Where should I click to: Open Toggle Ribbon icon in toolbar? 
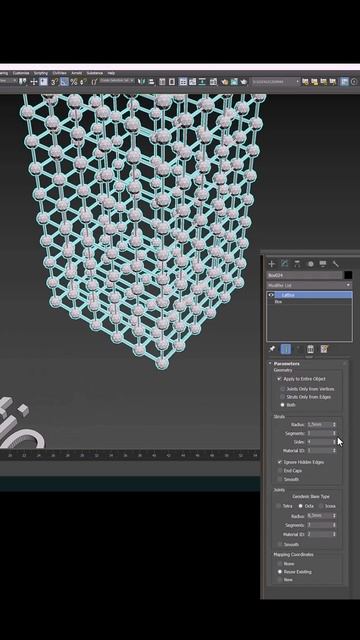coord(183,82)
